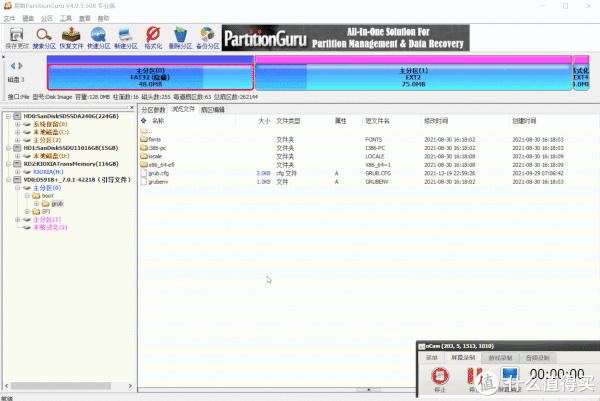Click the Save Changes (保存更改) toolbar icon
The width and height of the screenshot is (600, 401).
click(x=17, y=38)
